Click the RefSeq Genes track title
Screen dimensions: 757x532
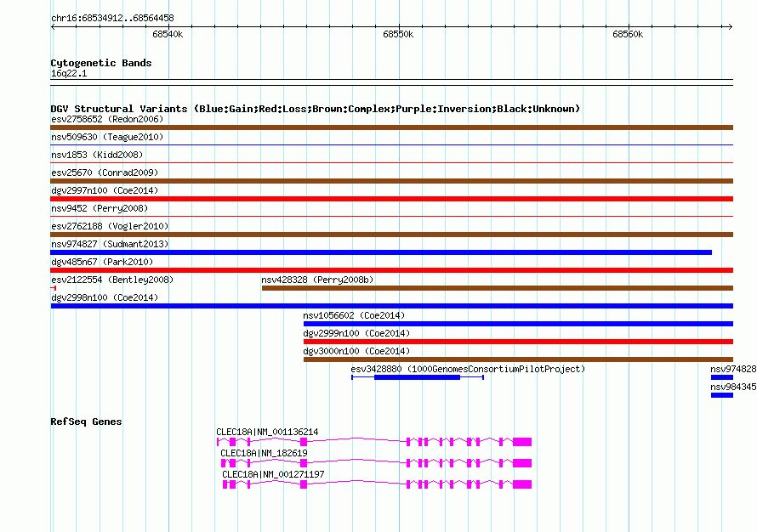tap(86, 422)
